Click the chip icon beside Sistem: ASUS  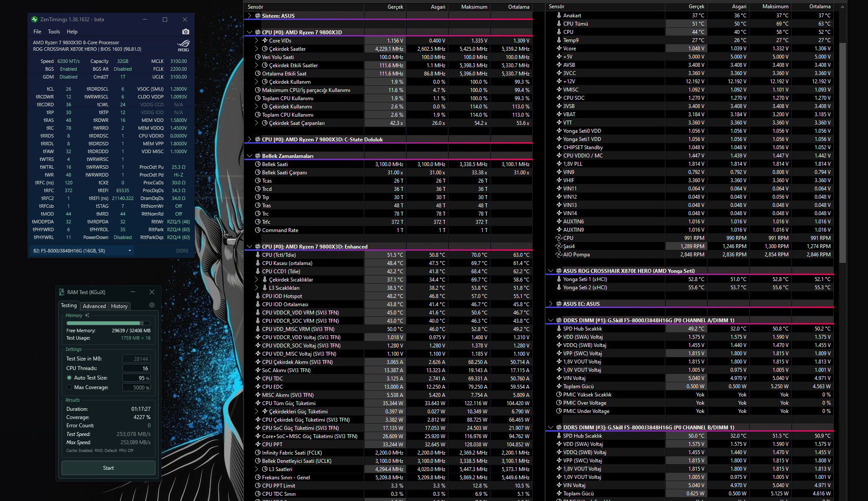pyautogui.click(x=258, y=16)
